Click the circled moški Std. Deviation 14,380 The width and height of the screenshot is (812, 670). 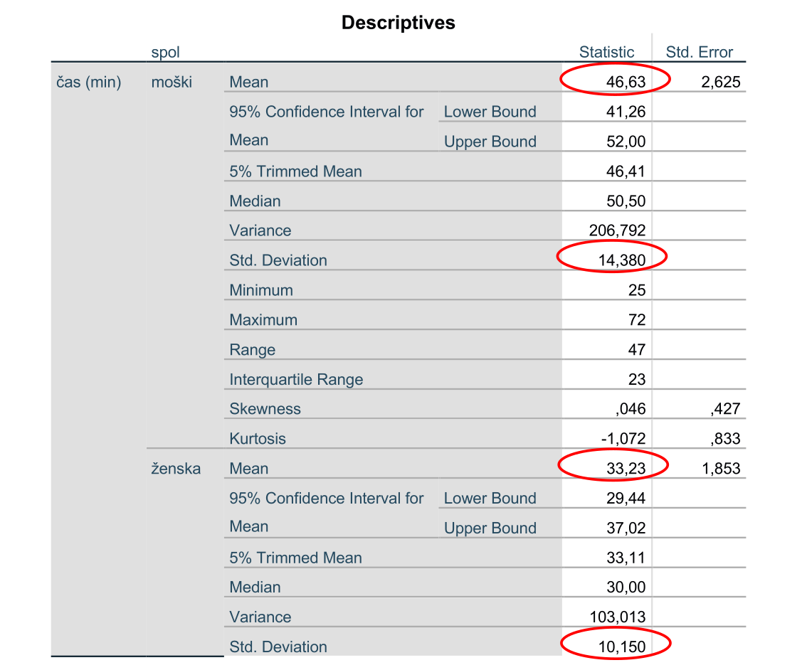click(x=622, y=260)
